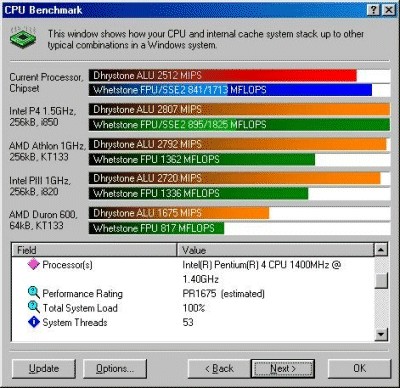Click the Update button
Screen dimensions: 400x388
pyautogui.click(x=44, y=369)
